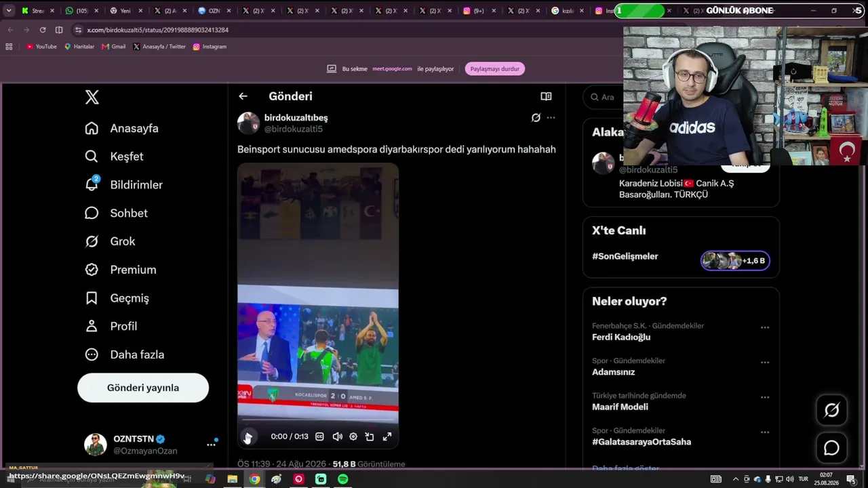The width and height of the screenshot is (868, 488).
Task: Open Spotify from the taskbar
Action: point(343,479)
